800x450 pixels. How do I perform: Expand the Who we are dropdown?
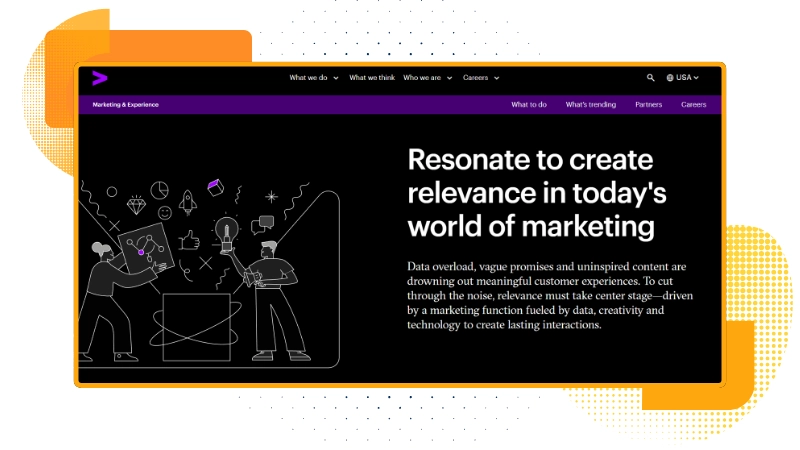tap(428, 78)
